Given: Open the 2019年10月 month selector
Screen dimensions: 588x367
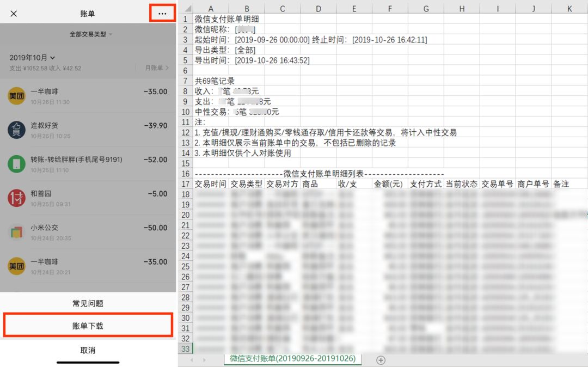Looking at the screenshot, I should point(32,58).
